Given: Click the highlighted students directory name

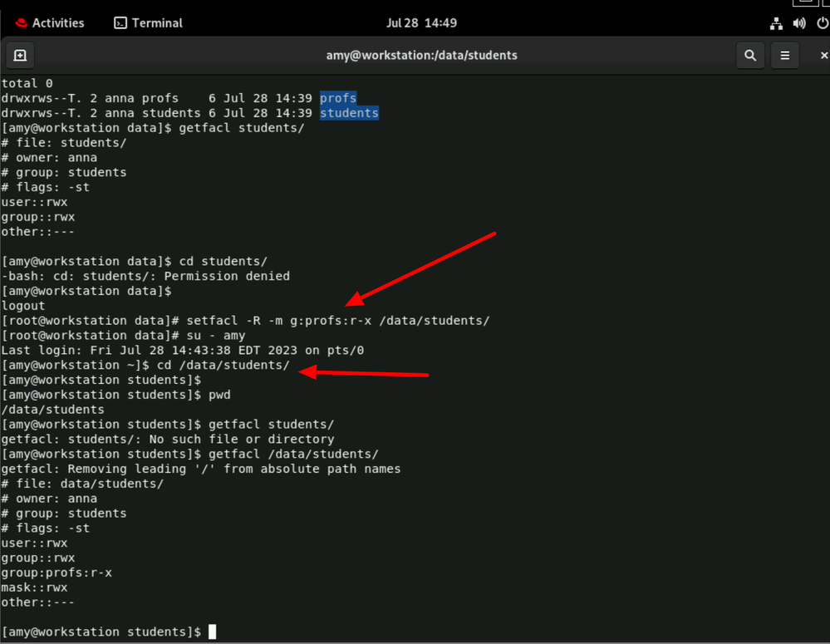Looking at the screenshot, I should coord(349,113).
